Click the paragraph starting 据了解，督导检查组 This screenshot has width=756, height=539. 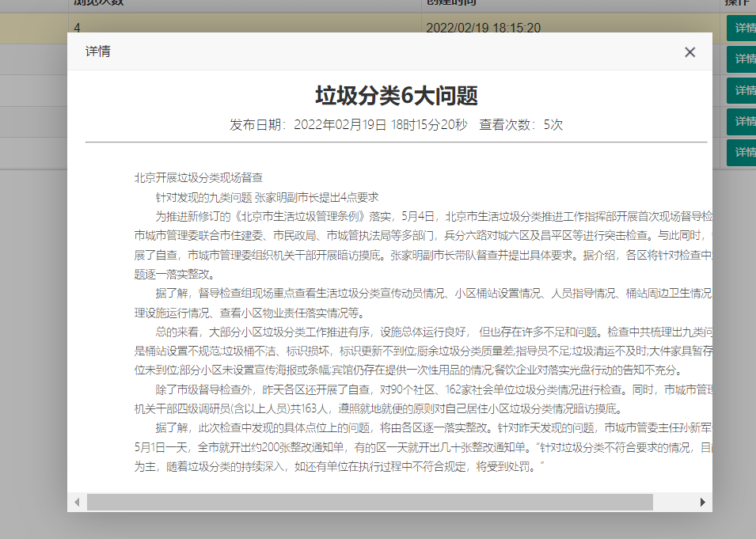coord(423,303)
